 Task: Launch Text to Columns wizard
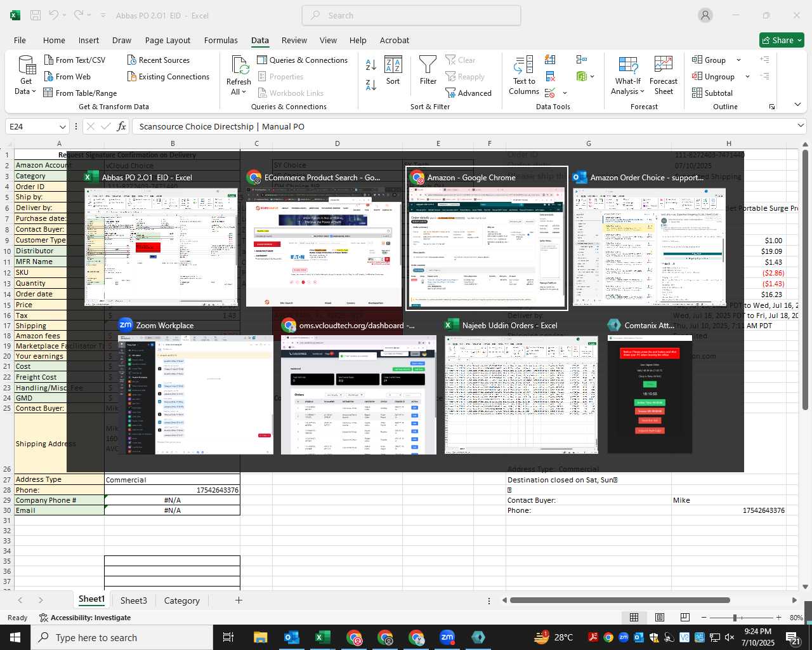[x=524, y=76]
